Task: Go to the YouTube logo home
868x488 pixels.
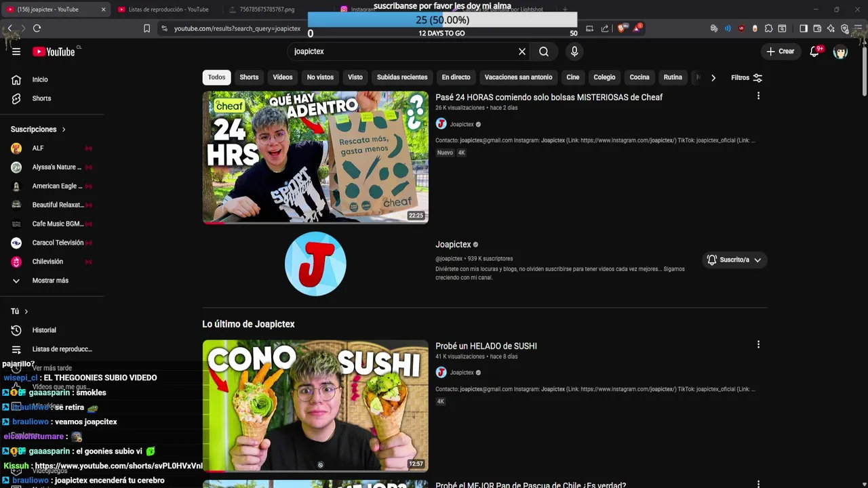Action: pos(54,52)
